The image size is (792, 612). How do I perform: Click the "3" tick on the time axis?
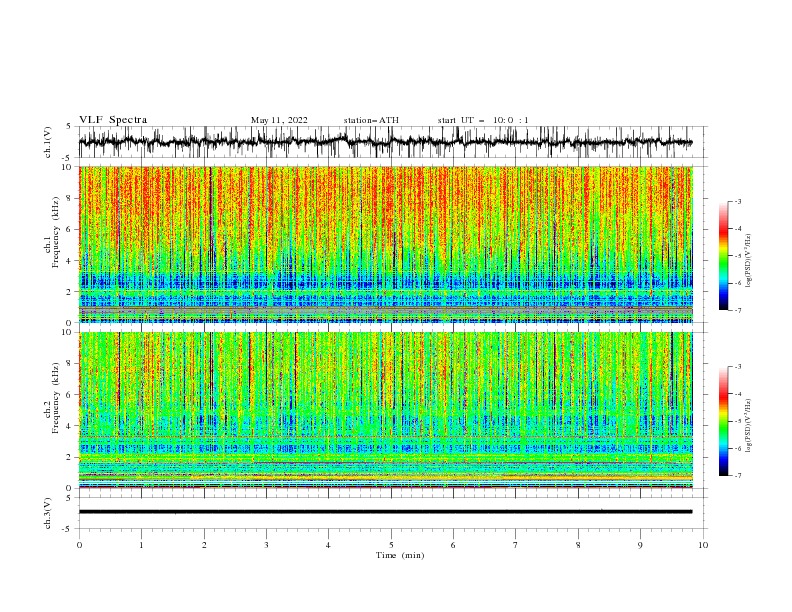coord(266,545)
